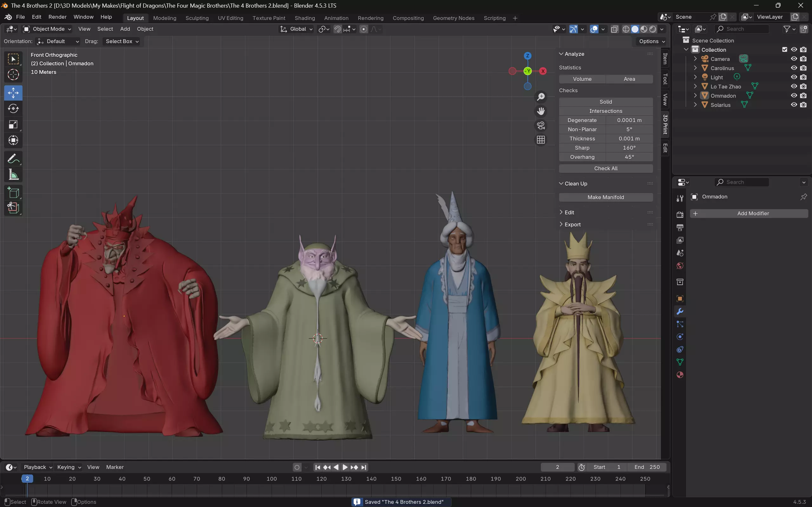Select the Select Box tool icon

(x=13, y=59)
